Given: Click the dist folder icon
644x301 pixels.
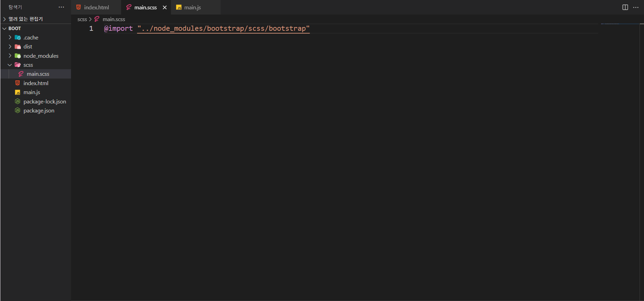Looking at the screenshot, I should tap(18, 46).
